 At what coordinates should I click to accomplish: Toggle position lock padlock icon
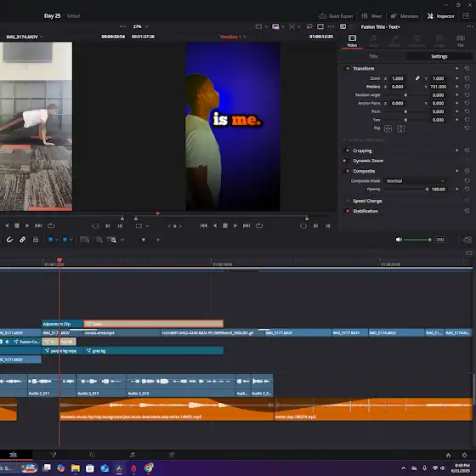36,240
